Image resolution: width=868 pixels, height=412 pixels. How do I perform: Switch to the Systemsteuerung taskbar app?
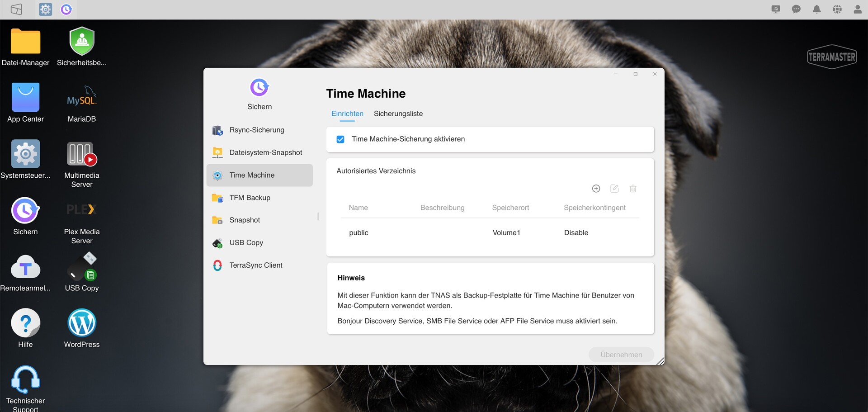pos(45,9)
